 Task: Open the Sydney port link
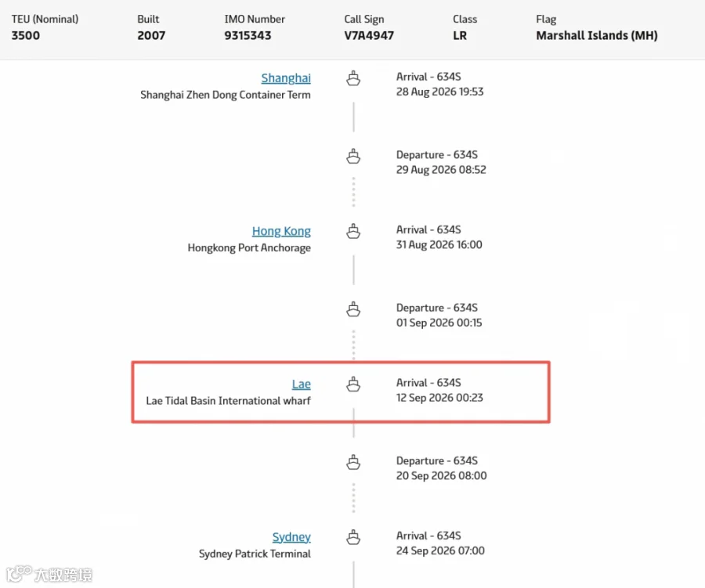coord(291,537)
